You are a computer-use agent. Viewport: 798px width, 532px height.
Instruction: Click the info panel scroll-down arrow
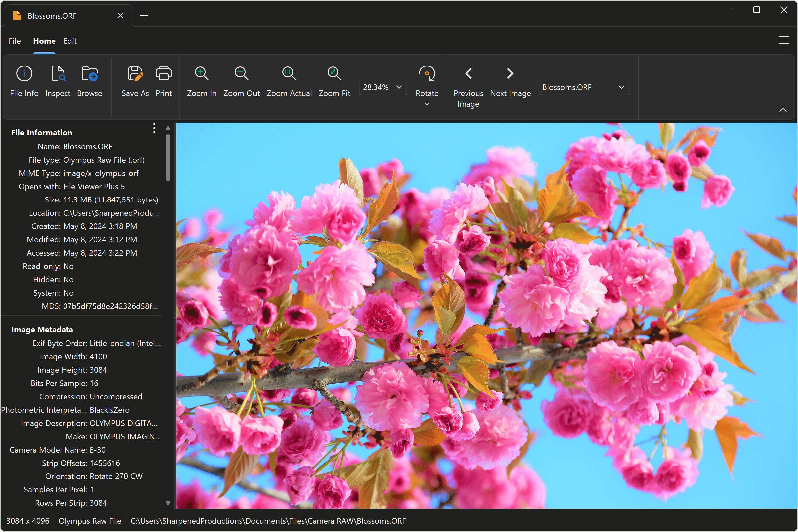(x=168, y=503)
